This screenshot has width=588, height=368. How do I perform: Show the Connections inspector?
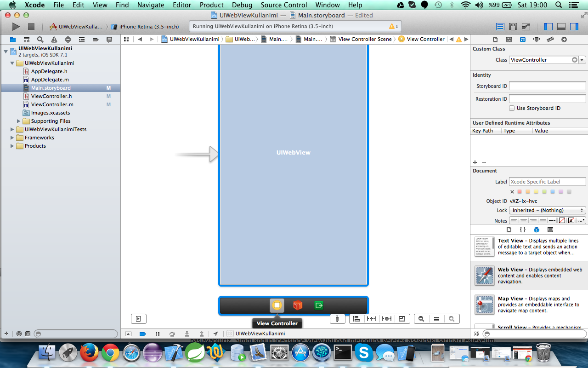tap(564, 40)
